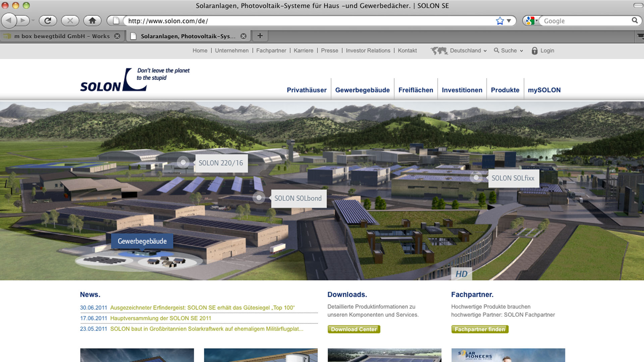
Task: Click the Download Center button
Action: point(354,329)
